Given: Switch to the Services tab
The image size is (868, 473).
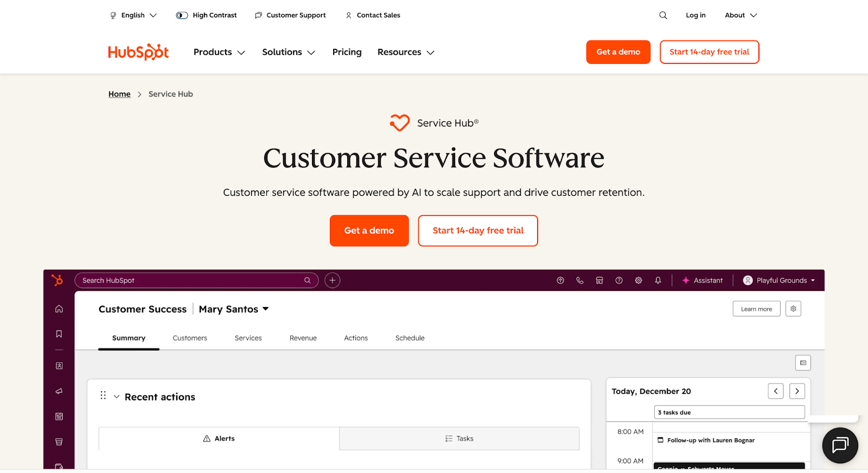Looking at the screenshot, I should tap(248, 338).
